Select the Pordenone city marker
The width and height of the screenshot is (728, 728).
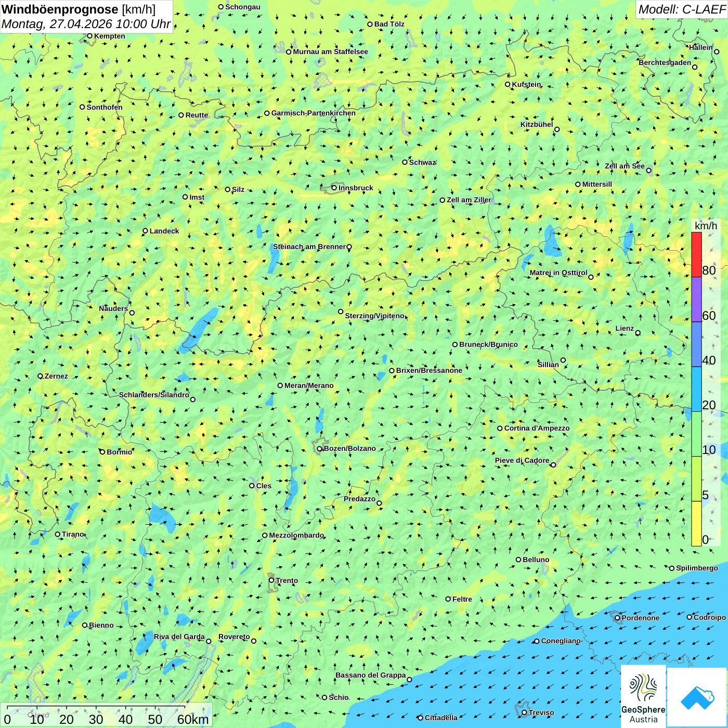pyautogui.click(x=617, y=618)
